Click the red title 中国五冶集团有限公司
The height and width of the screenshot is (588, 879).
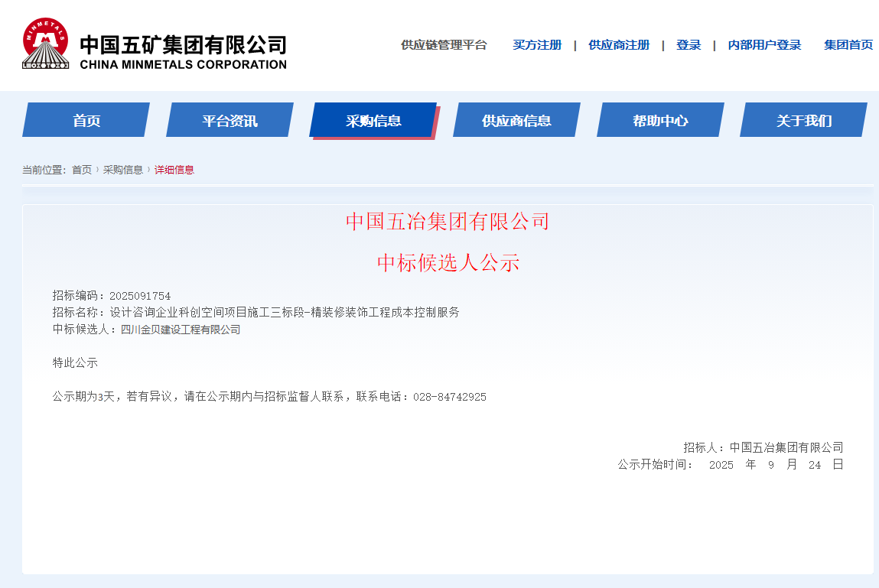(448, 222)
